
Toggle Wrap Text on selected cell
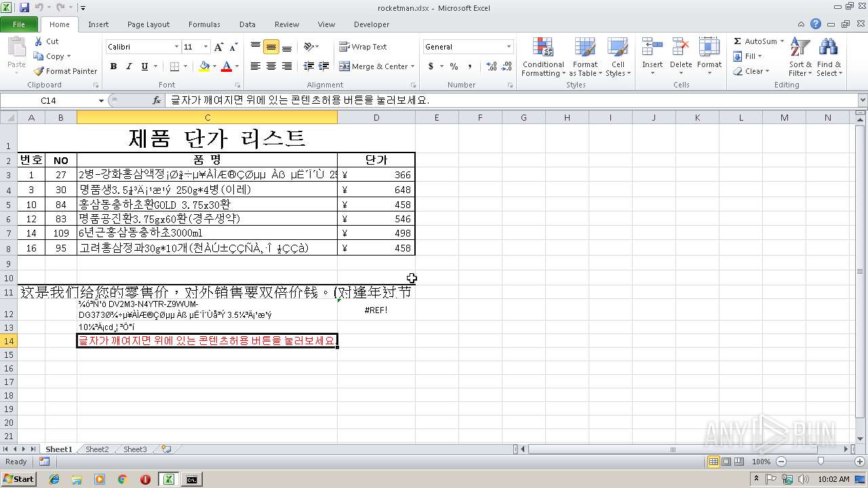(363, 47)
